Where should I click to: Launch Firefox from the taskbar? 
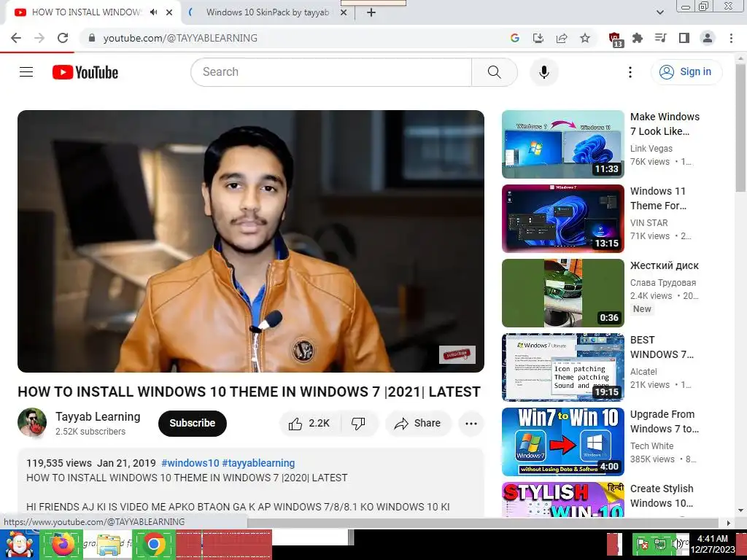point(62,545)
